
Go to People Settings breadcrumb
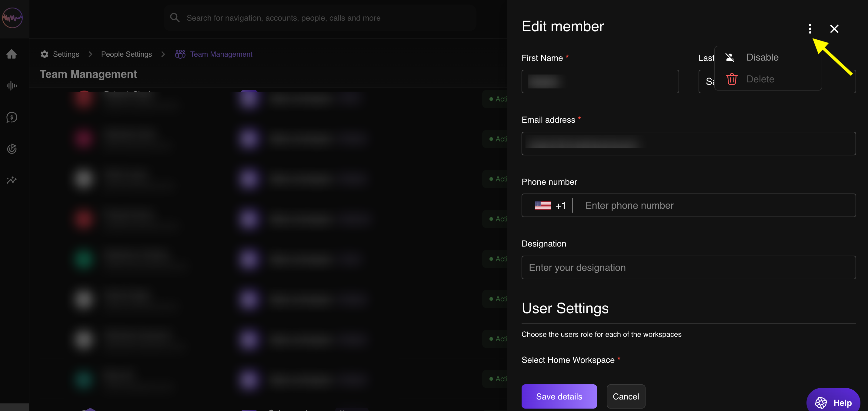(126, 54)
